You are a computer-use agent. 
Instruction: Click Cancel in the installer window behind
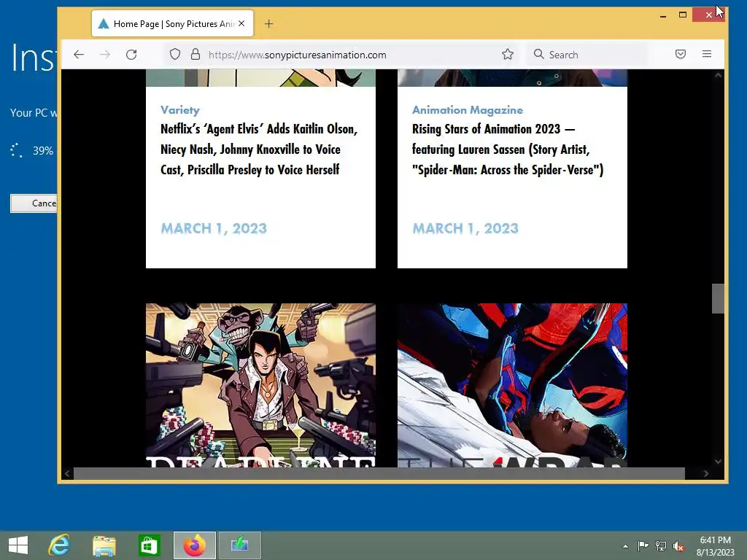click(34, 203)
